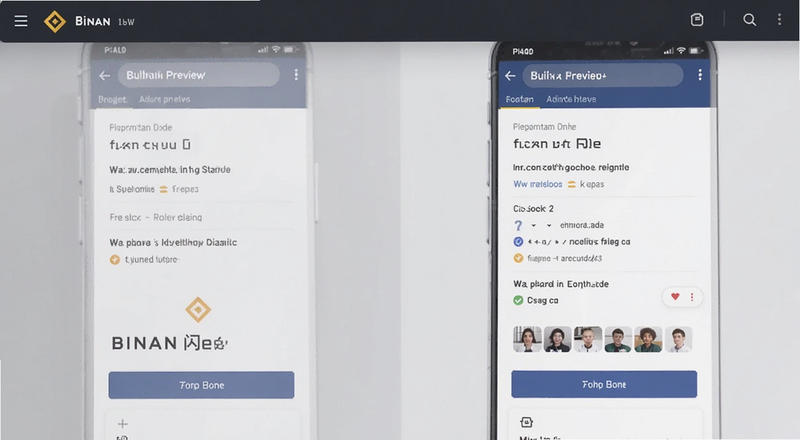Click the green check beside 'Csag ca'
This screenshot has height=440, width=800.
tap(518, 300)
